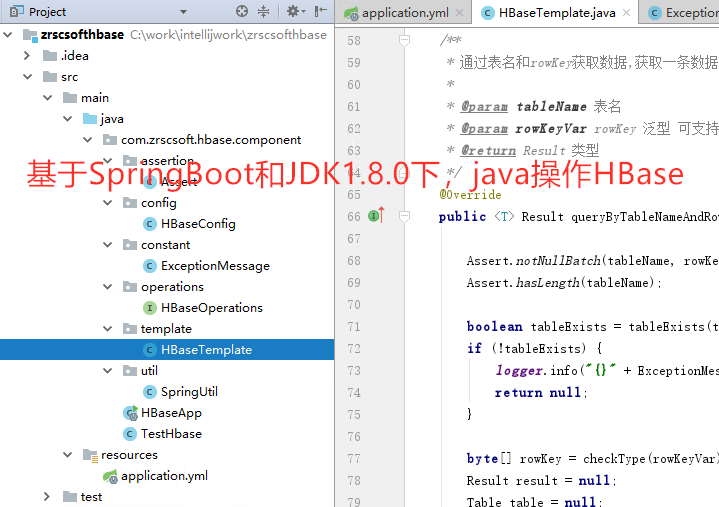The image size is (719, 507).
Task: Click the src folder icon
Action: [50, 77]
